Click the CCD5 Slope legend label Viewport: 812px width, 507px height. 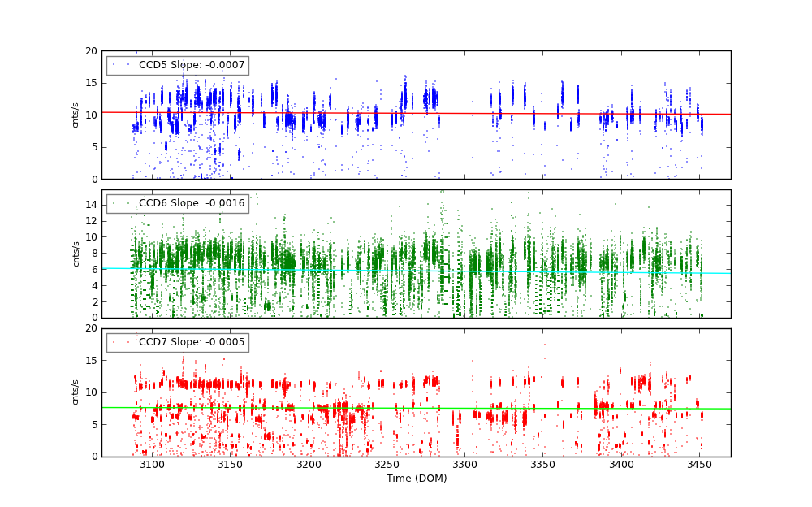coord(191,65)
